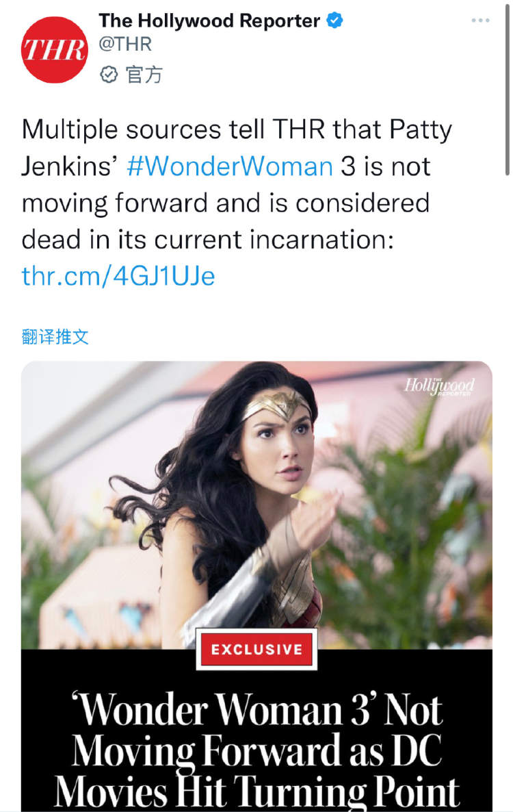Screen dimensions: 513x812
Task: Open the #WonderWoman hashtag
Action: tap(230, 167)
